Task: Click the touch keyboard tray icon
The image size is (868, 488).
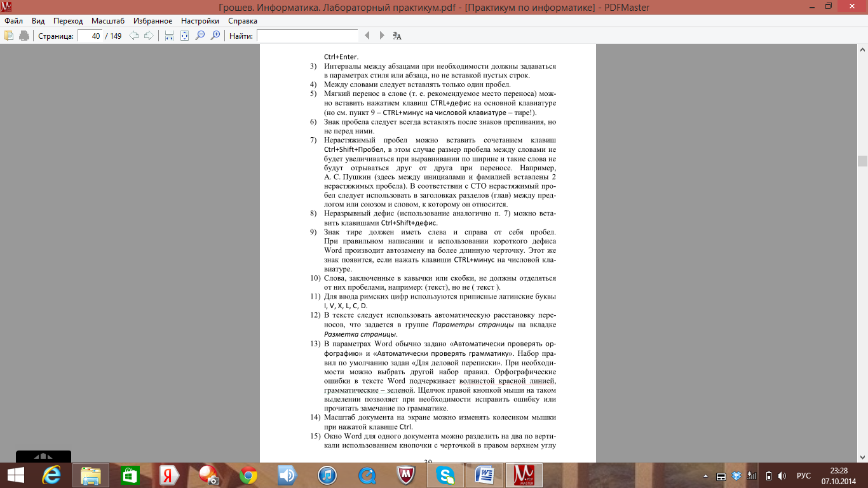Action: click(721, 476)
